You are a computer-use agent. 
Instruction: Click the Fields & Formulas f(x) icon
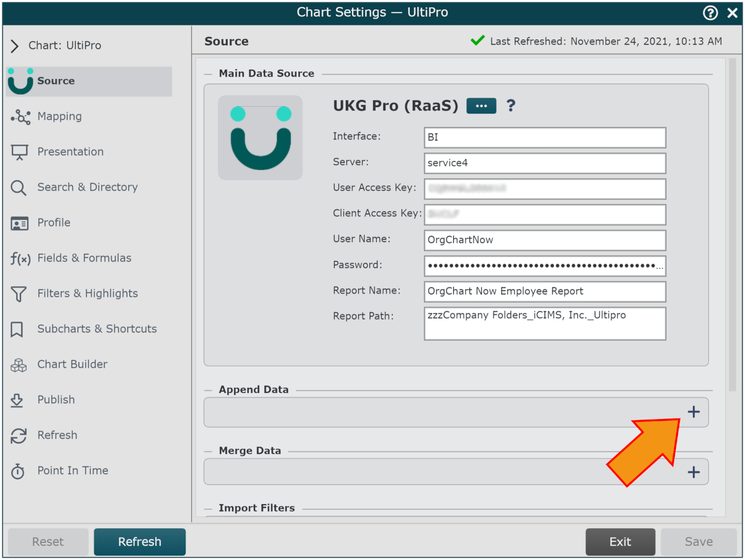pyautogui.click(x=20, y=258)
